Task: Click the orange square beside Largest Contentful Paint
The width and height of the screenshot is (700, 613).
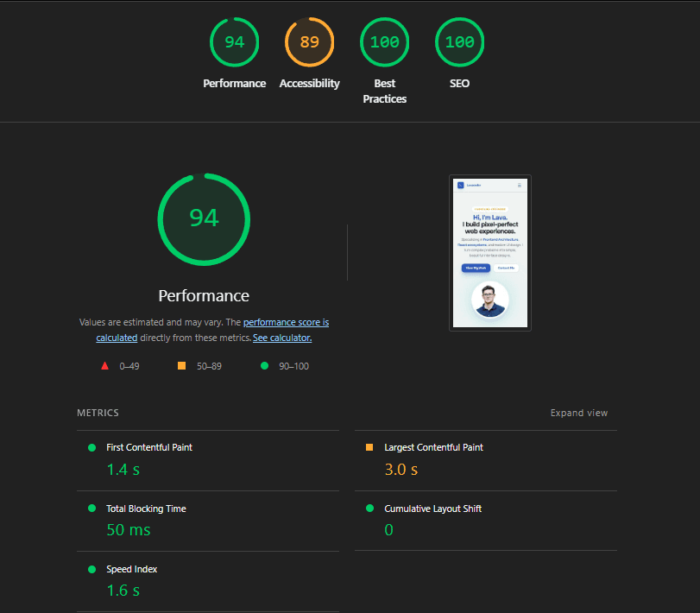Action: 369,447
